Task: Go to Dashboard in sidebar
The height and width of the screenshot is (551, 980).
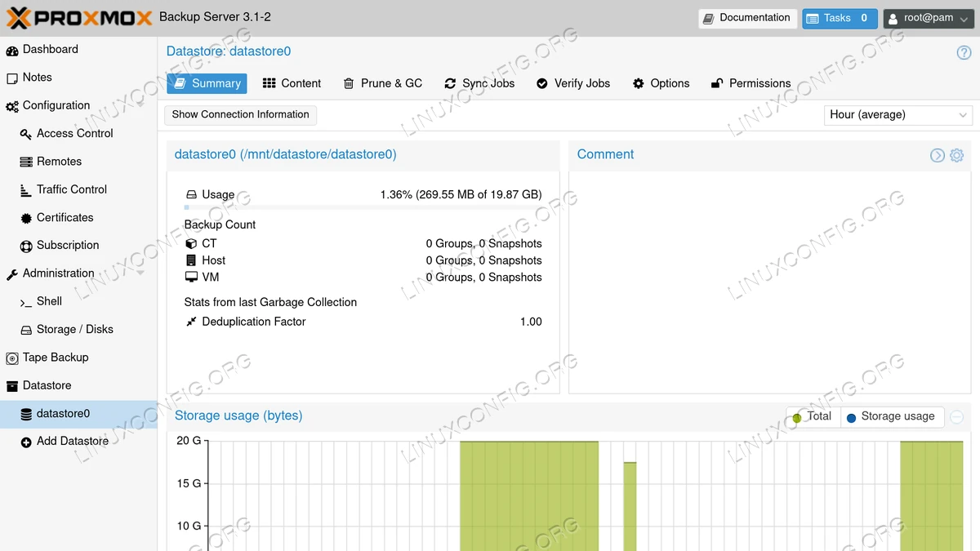Action: [x=78, y=50]
